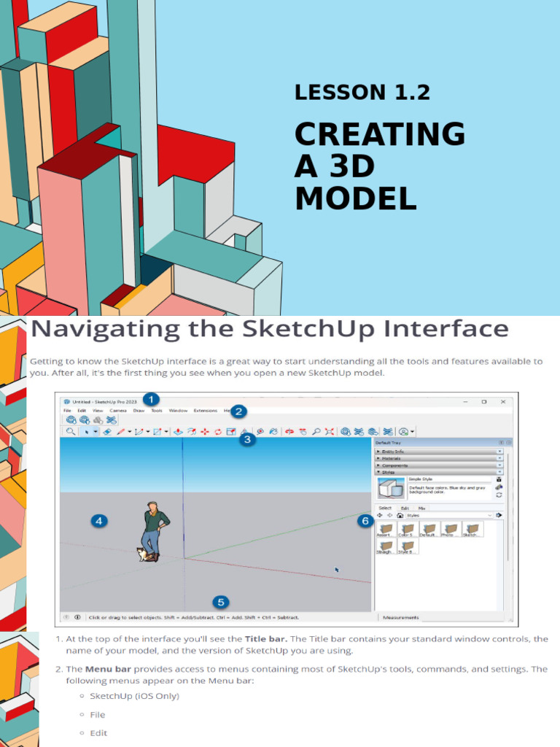Expand the Line tool dropdown arrow
The width and height of the screenshot is (560, 747).
pyautogui.click(x=130, y=432)
